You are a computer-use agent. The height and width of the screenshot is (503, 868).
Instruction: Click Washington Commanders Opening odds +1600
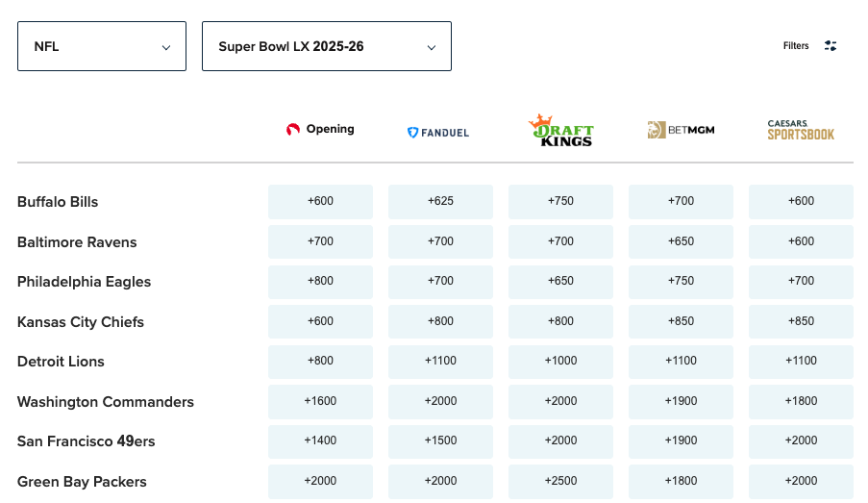320,402
